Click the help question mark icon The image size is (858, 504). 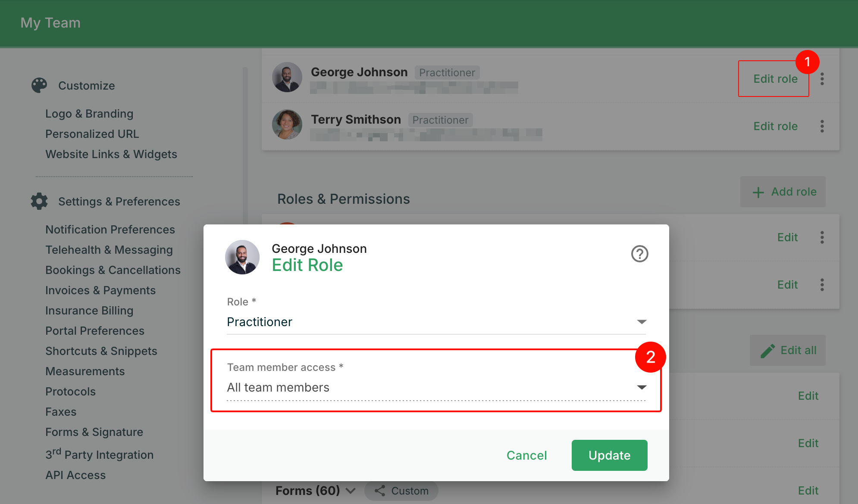point(639,254)
